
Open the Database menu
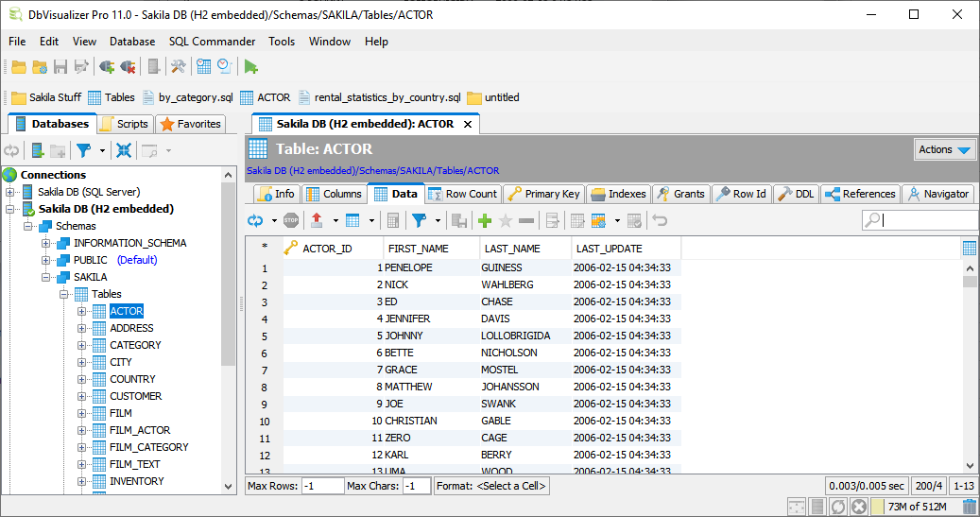(x=132, y=42)
